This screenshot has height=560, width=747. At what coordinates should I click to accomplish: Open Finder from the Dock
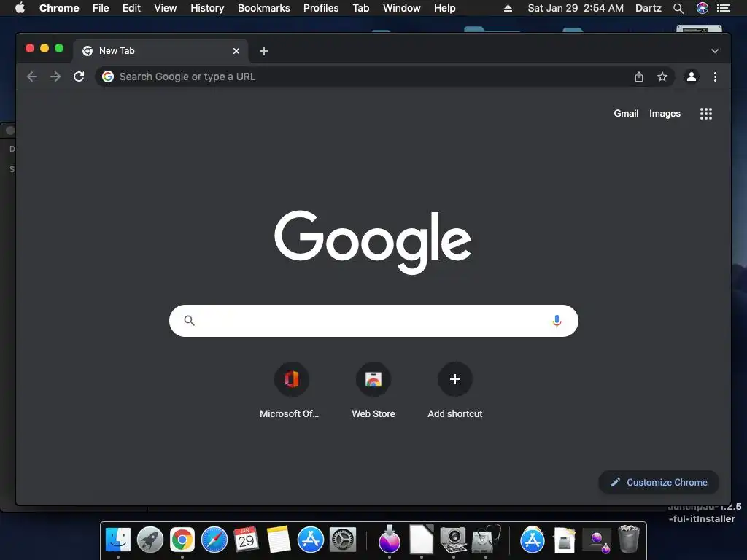[x=117, y=540]
